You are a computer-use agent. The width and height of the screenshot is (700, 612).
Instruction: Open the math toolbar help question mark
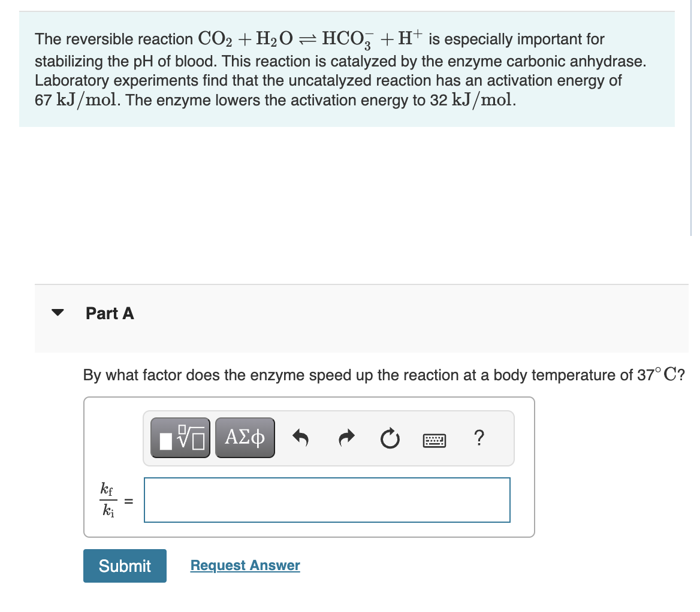coord(479,439)
